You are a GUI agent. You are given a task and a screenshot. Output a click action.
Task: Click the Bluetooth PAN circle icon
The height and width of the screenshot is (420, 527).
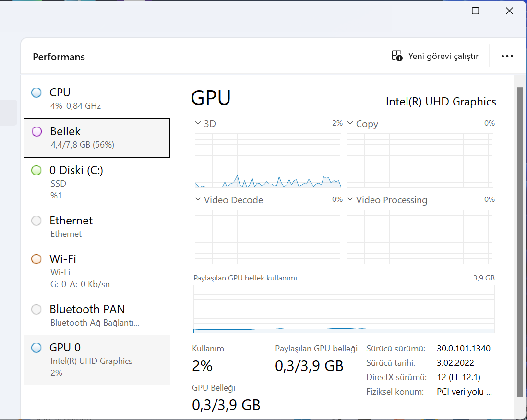[36, 309]
